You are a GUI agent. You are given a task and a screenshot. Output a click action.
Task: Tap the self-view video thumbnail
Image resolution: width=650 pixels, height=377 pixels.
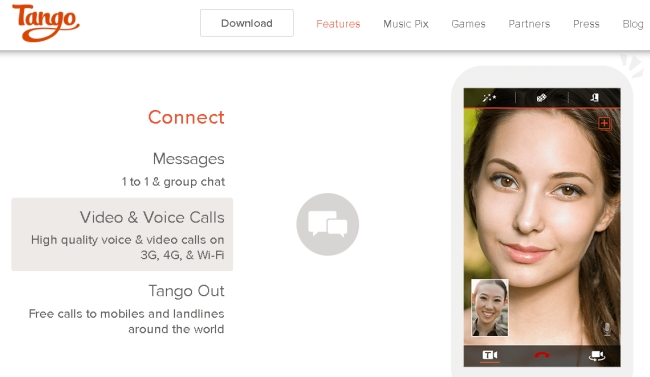pos(490,307)
